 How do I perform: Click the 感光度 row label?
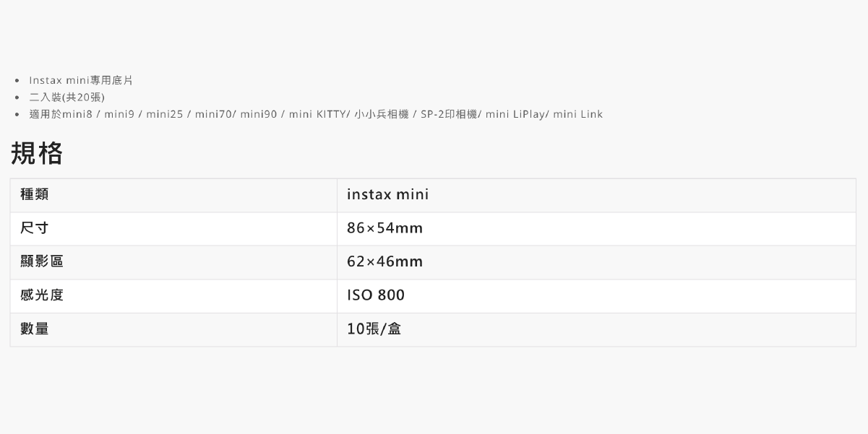[x=42, y=295]
